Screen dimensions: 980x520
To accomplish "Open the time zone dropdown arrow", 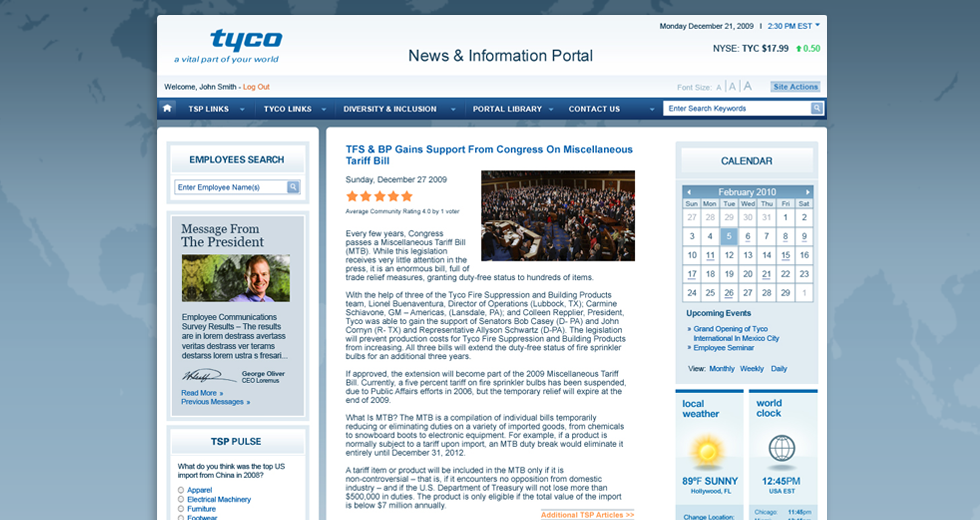I will click(x=818, y=25).
